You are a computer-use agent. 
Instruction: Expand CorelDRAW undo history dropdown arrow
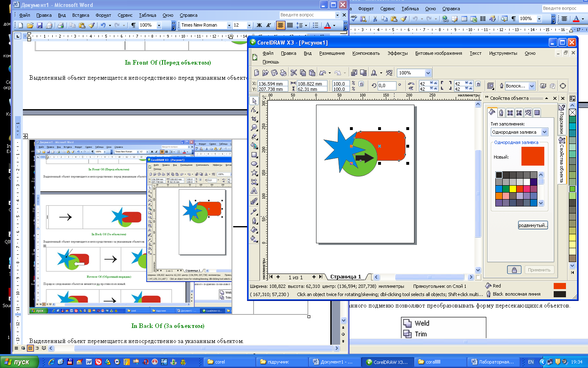330,73
